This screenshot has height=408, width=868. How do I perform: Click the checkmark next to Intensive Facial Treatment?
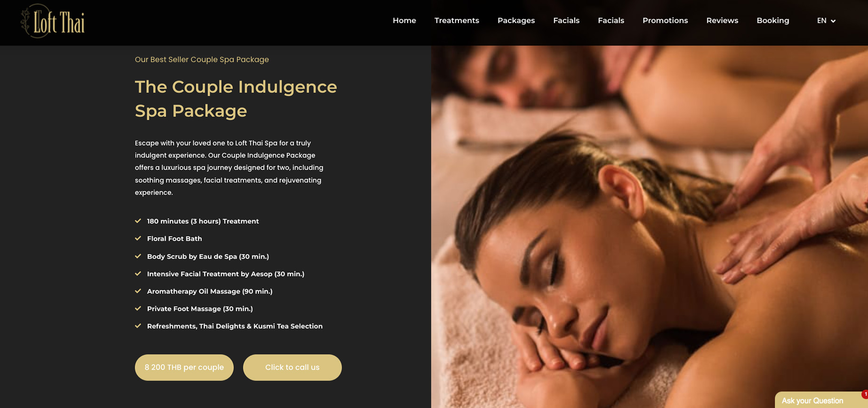tap(138, 274)
